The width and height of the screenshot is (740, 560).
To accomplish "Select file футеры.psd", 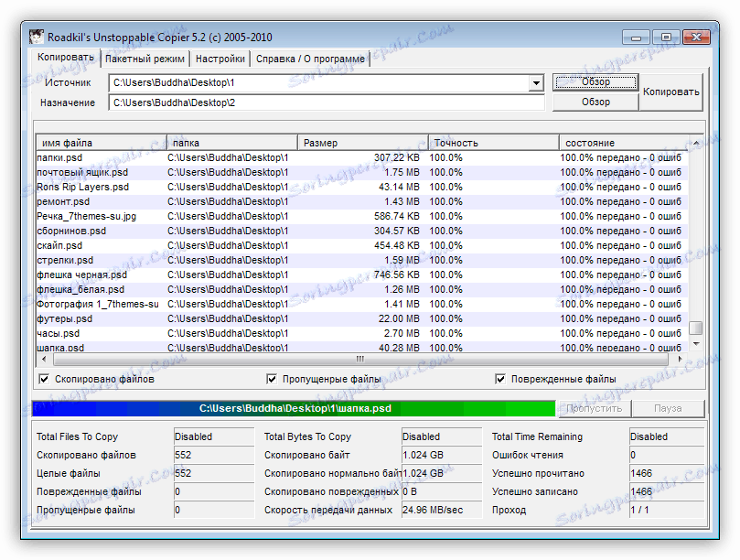I will (x=65, y=318).
